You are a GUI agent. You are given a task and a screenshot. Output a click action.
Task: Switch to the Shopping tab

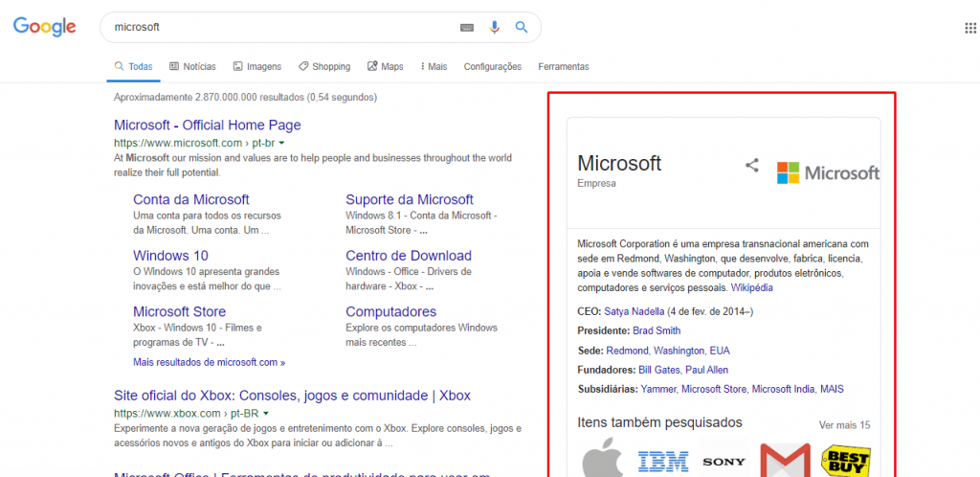[x=324, y=66]
